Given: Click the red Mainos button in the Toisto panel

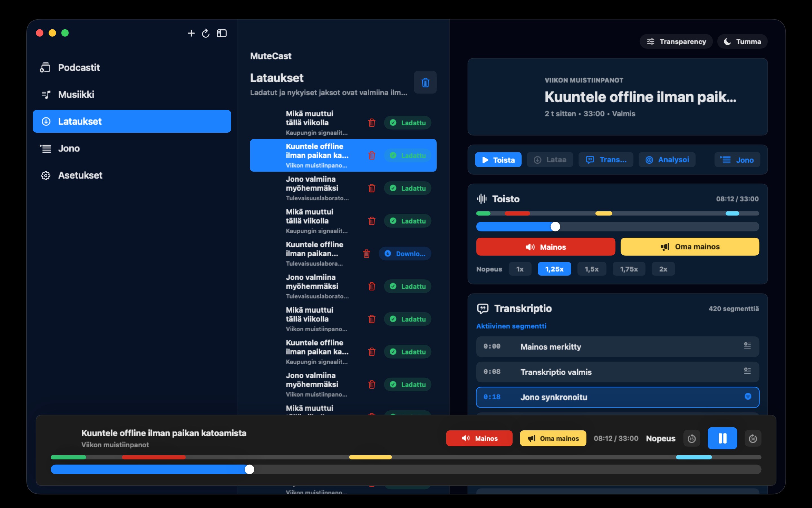Looking at the screenshot, I should [x=546, y=247].
